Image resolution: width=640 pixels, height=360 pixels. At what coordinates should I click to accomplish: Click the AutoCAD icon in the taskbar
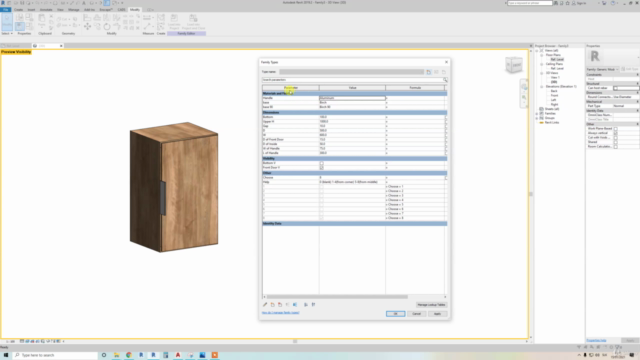[178, 355]
